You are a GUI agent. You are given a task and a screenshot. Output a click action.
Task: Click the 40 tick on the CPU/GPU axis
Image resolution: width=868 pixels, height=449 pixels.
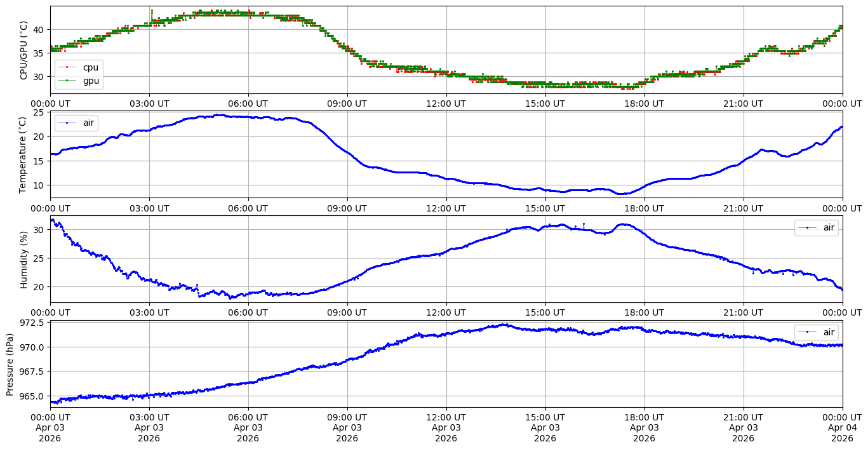(37, 29)
